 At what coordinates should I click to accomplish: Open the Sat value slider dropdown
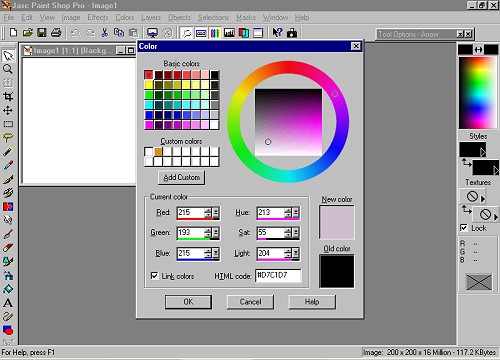pos(296,233)
